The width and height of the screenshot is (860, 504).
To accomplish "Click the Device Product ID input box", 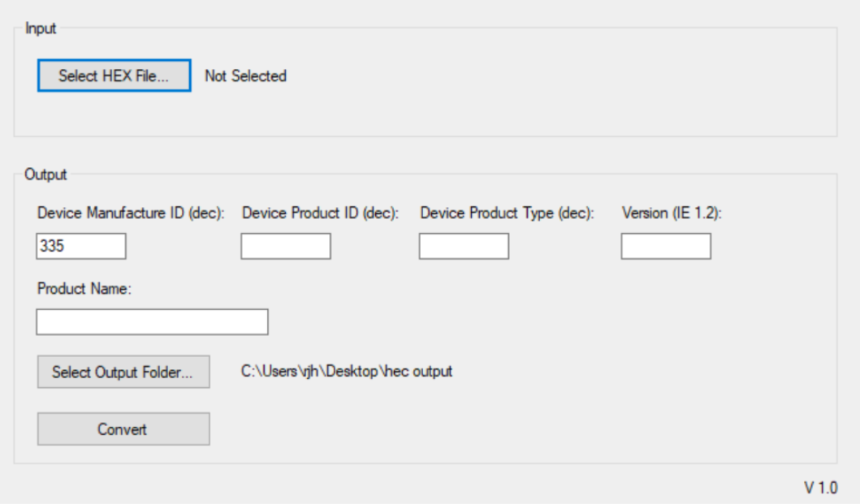I will click(286, 246).
